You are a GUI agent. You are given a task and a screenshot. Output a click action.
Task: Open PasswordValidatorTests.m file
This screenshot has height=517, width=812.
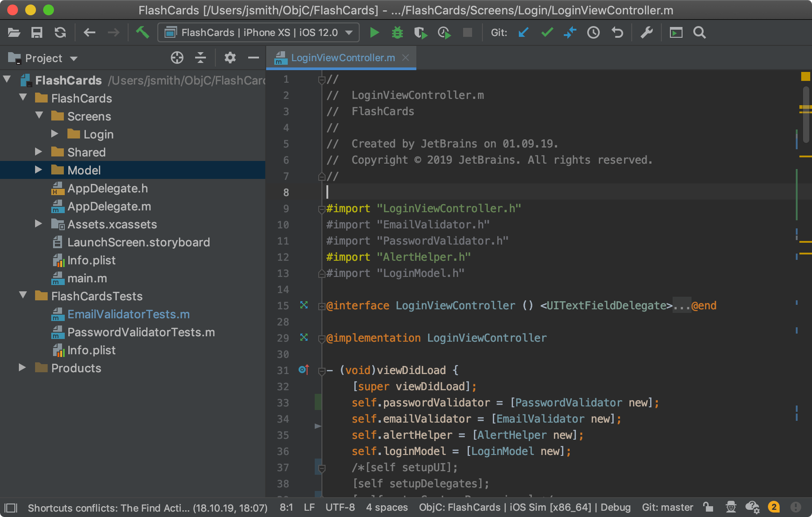click(141, 332)
